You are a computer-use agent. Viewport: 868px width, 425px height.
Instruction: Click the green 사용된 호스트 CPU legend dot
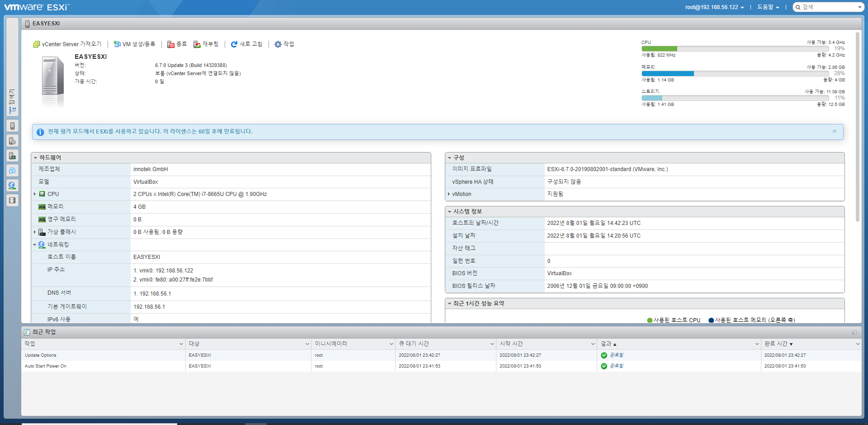(x=650, y=320)
